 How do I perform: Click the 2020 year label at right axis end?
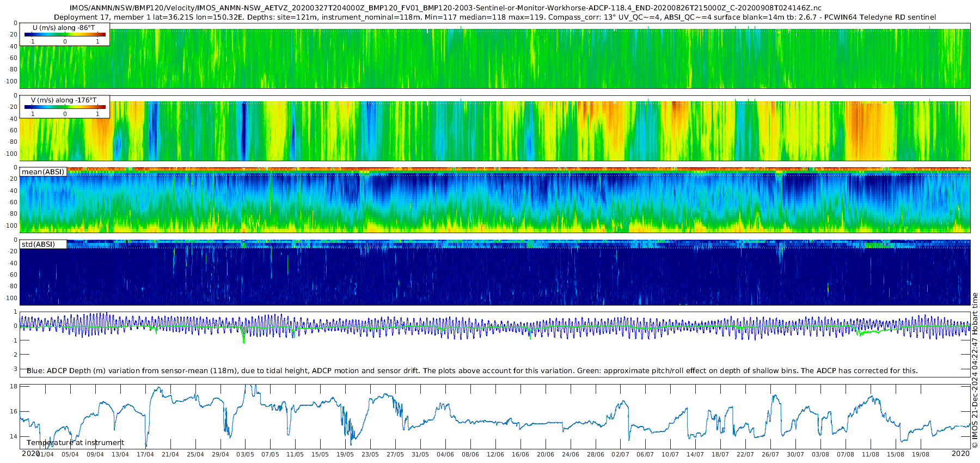pyautogui.click(x=960, y=454)
